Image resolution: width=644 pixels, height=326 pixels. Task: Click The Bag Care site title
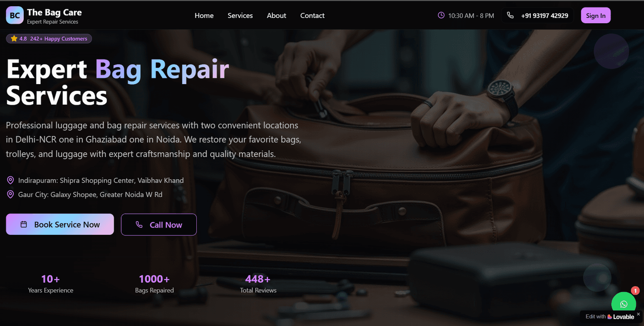[x=54, y=12]
